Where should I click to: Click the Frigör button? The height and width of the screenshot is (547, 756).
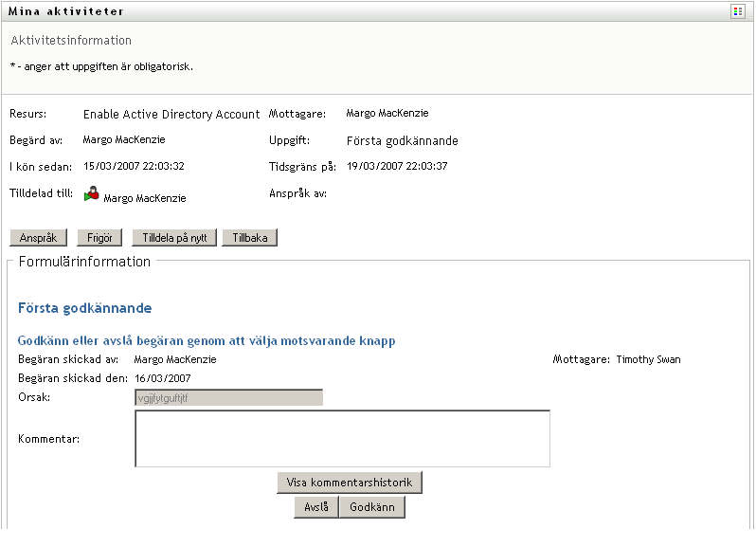coord(99,238)
